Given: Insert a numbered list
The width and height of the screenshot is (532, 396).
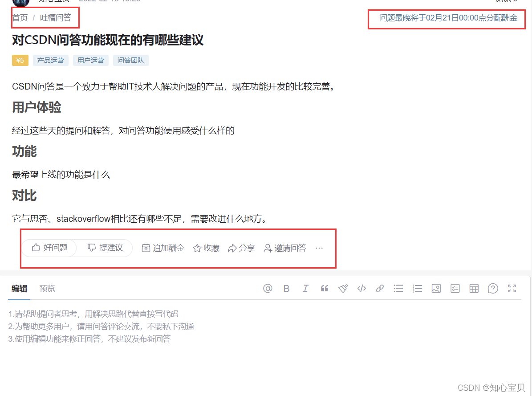Looking at the screenshot, I should pyautogui.click(x=417, y=289).
